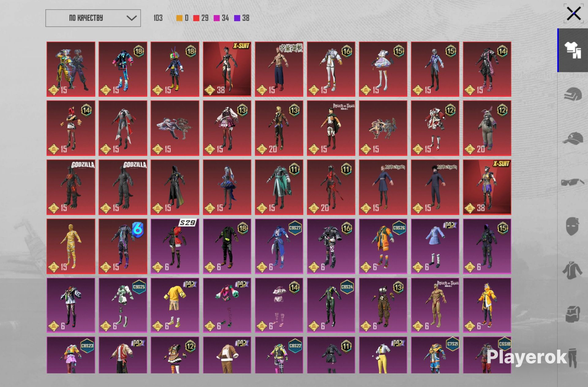The width and height of the screenshot is (588, 387).
Task: Open the backpack category icon
Action: [573, 313]
